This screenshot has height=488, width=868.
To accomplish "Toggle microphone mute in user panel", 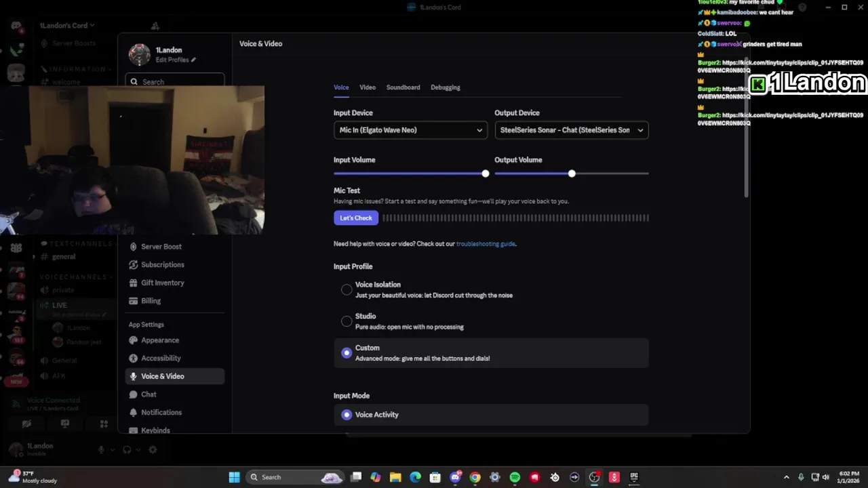I will [x=101, y=449].
